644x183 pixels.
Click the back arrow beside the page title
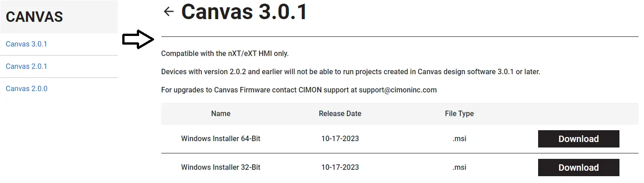click(169, 12)
